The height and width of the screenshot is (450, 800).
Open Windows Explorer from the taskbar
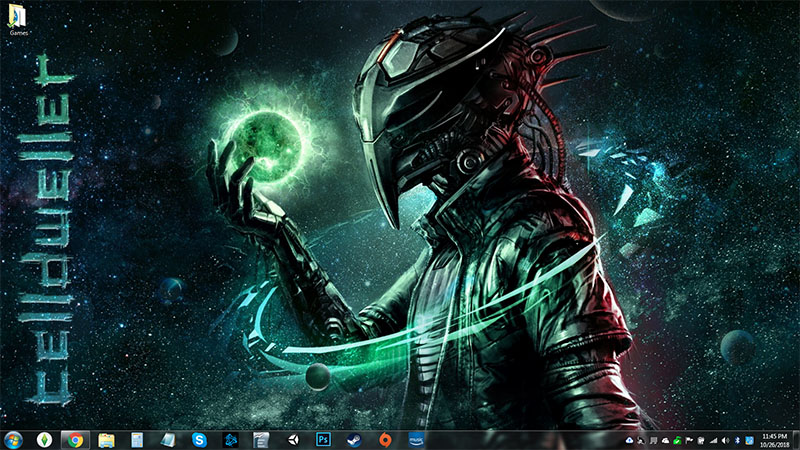coord(106,440)
